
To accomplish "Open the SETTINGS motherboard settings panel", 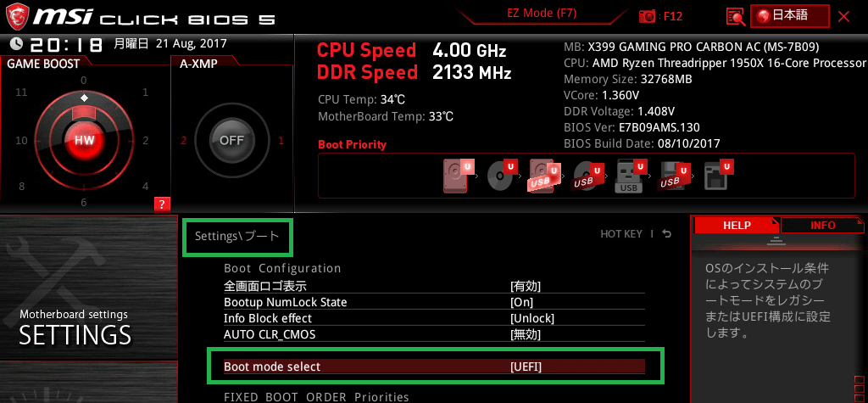I will [x=88, y=287].
